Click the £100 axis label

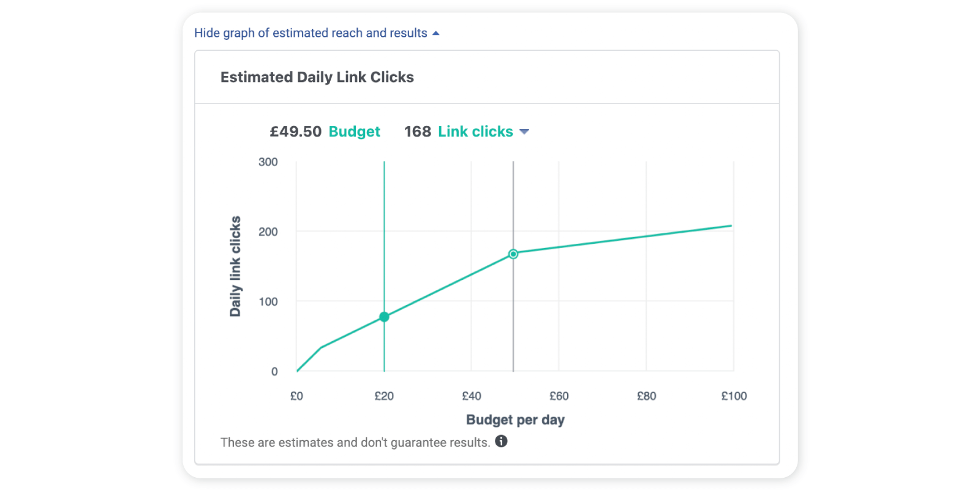[x=734, y=396]
